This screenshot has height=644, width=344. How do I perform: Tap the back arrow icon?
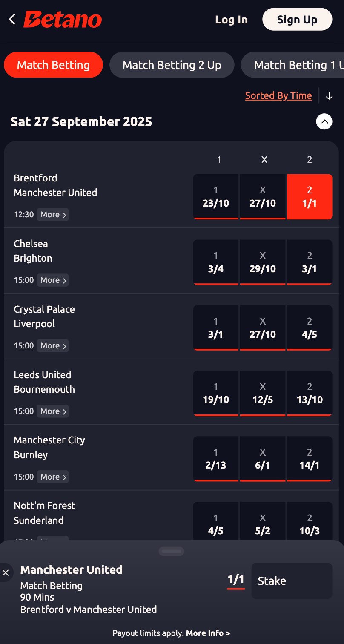pos(12,19)
